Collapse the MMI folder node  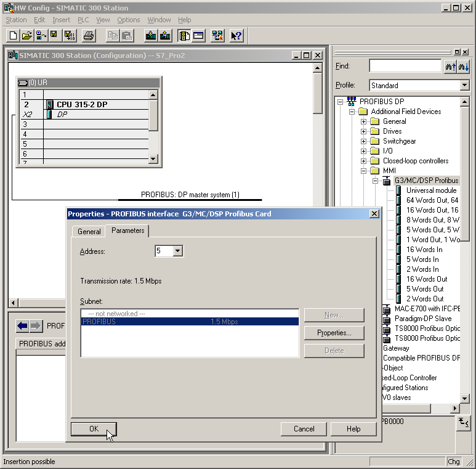tap(363, 171)
